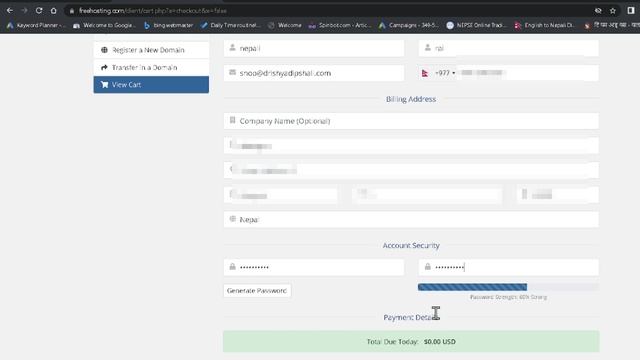Viewport: 640px width, 360px height.
Task: Click the Generate Password button
Action: point(257,291)
